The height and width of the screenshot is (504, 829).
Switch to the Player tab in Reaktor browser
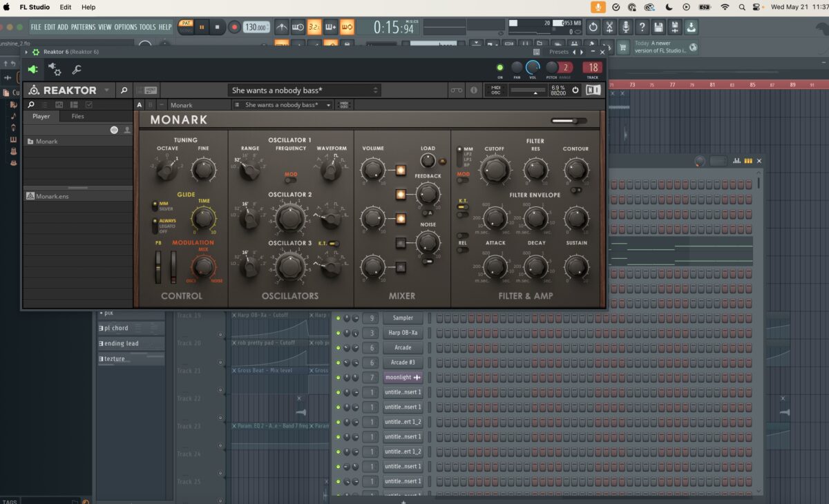pyautogui.click(x=41, y=117)
